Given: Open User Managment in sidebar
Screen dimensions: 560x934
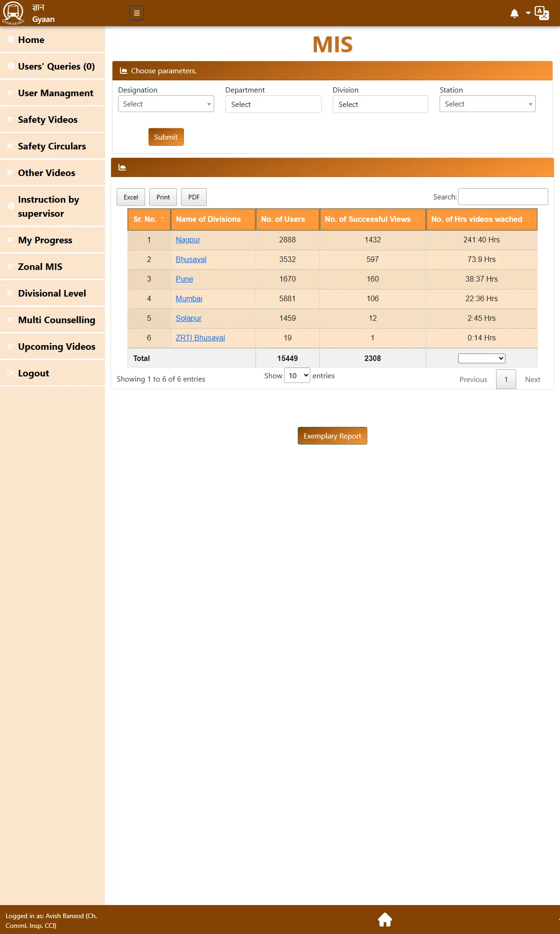Looking at the screenshot, I should (x=52, y=93).
